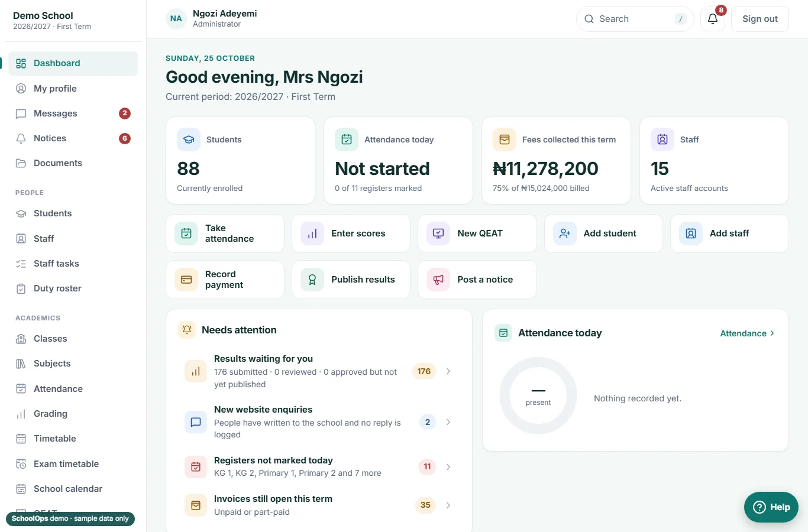Click the 'Nothing recorded yet.' text

(638, 398)
